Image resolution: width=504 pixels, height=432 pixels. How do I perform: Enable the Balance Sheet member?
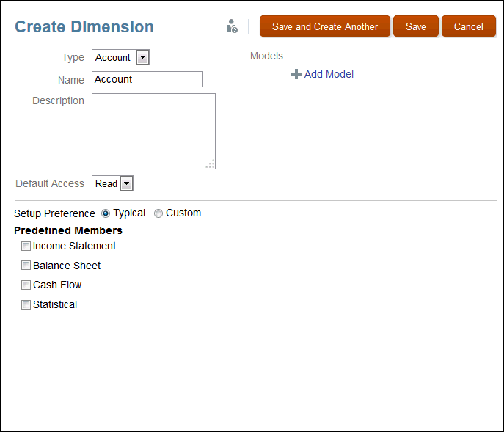pos(26,266)
